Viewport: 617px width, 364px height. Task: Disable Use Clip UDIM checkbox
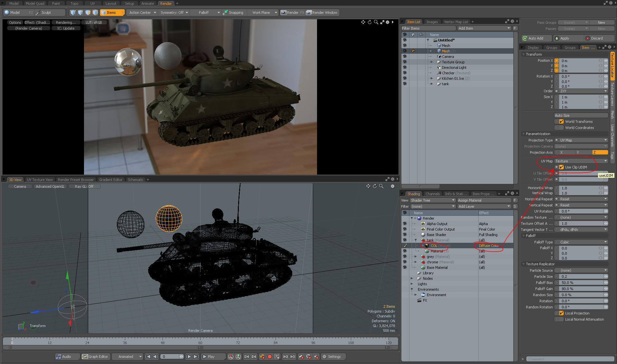pyautogui.click(x=562, y=167)
